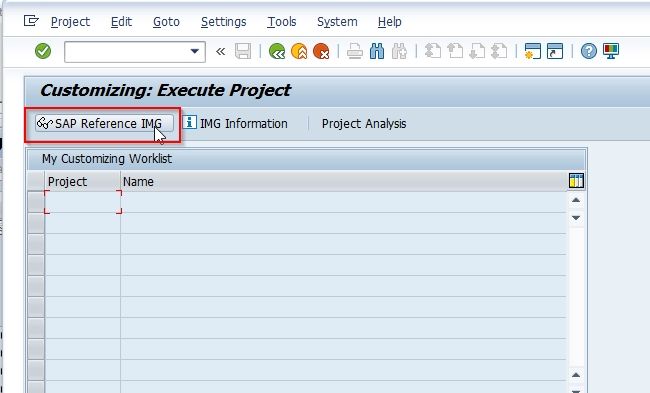Click the First Page icon

tap(433, 51)
